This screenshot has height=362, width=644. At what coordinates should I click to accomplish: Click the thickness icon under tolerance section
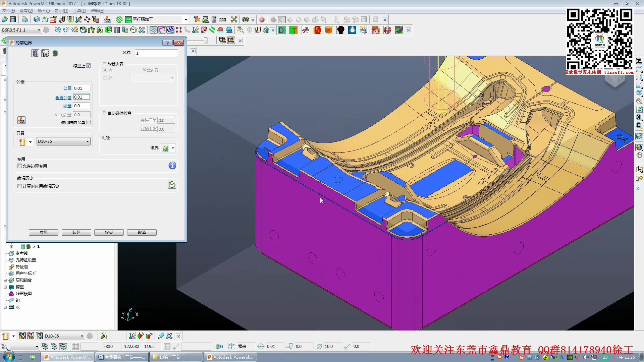(x=21, y=120)
